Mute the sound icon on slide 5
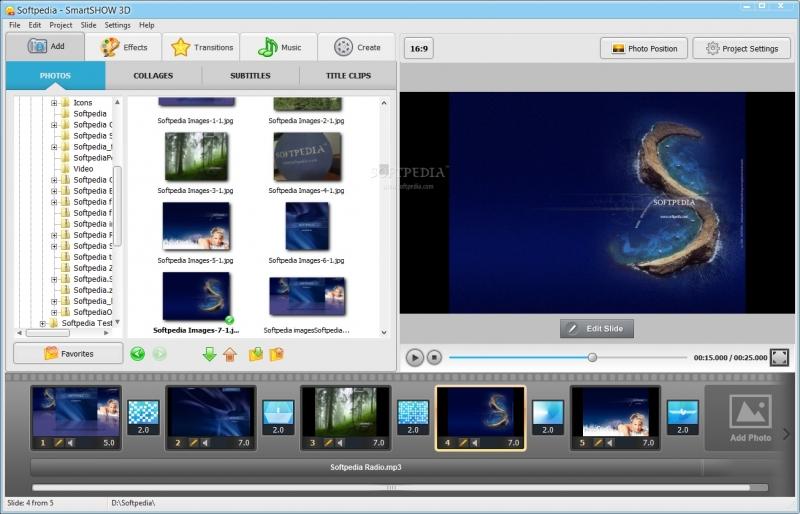This screenshot has height=514, width=800. [610, 442]
